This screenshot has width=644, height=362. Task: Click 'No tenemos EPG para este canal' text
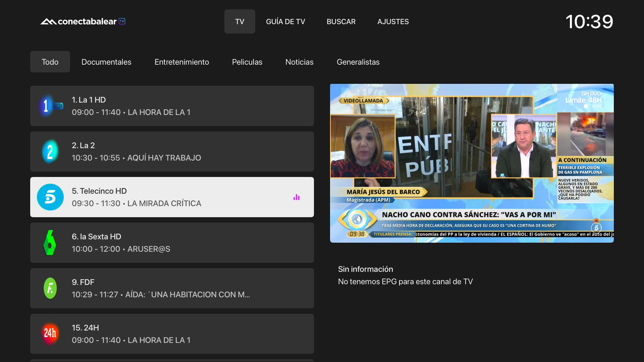click(406, 282)
